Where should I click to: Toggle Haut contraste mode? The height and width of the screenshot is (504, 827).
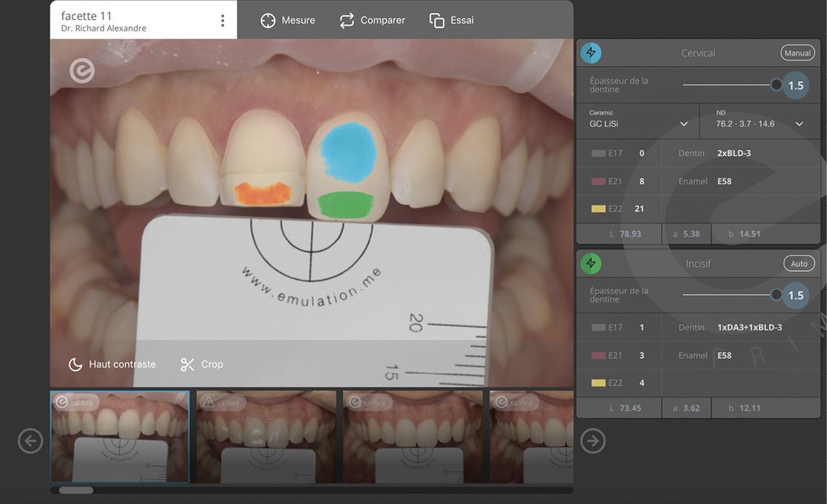click(x=112, y=364)
